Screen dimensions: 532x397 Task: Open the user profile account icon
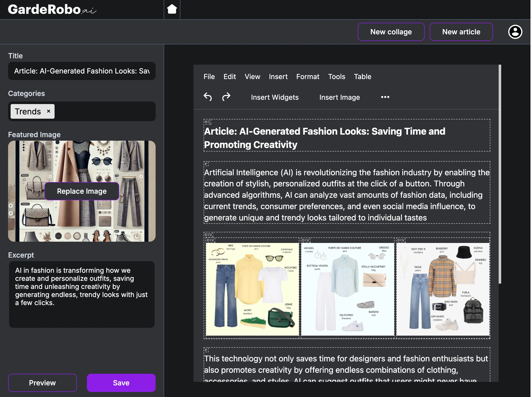[515, 32]
